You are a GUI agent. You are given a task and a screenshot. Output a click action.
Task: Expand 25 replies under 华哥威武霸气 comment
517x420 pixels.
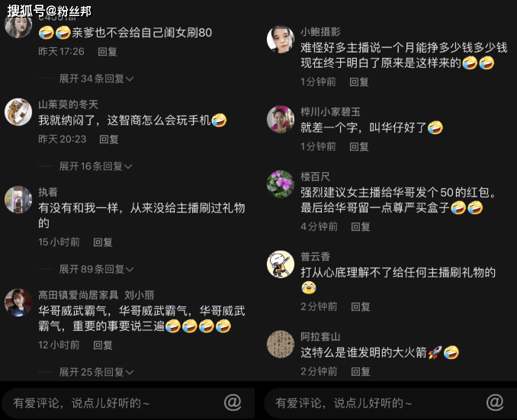point(96,372)
